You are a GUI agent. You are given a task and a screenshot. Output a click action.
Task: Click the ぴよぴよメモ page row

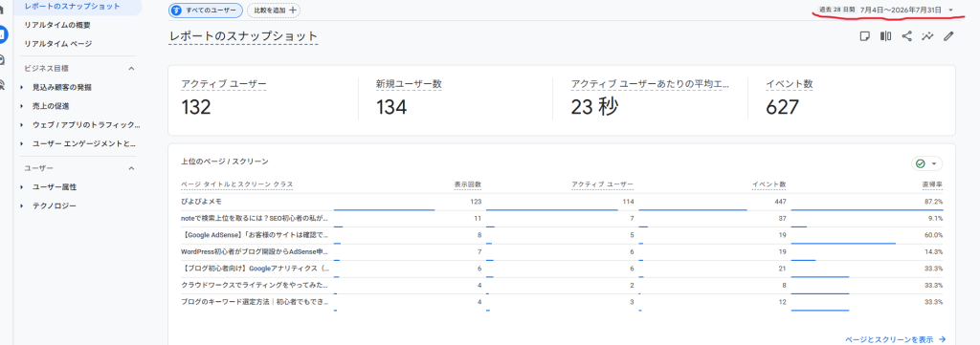562,202
